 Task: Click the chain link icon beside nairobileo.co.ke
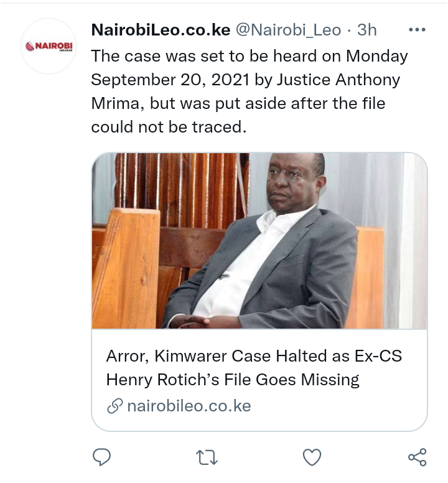tap(115, 406)
